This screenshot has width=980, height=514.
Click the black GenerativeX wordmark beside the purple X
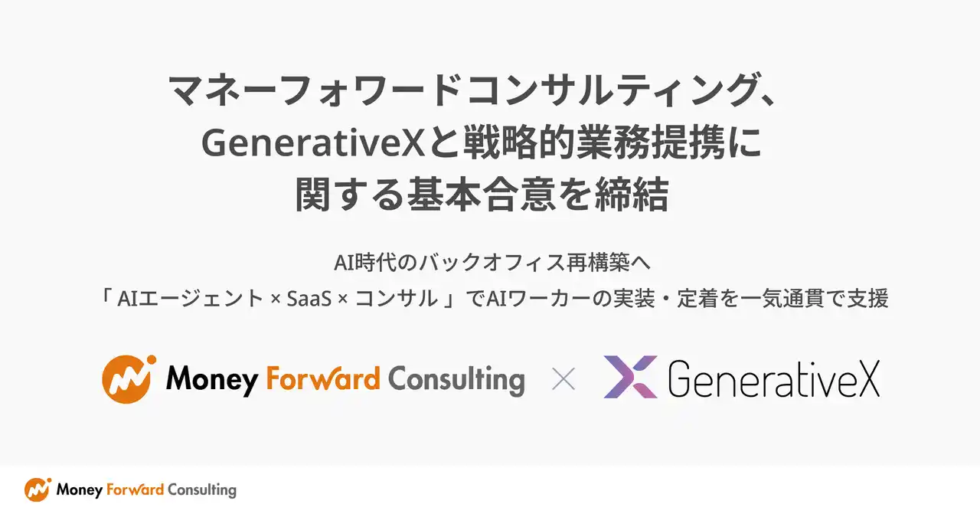[x=773, y=378]
